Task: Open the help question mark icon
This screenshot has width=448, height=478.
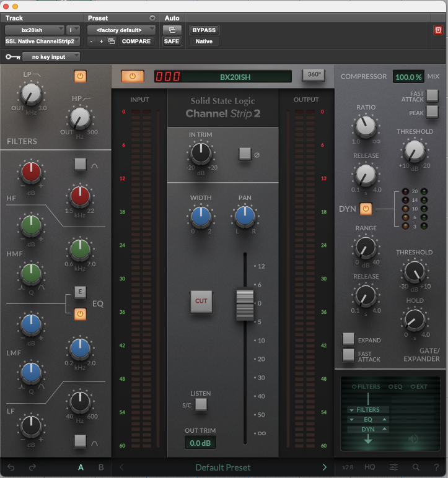Action: coord(436,467)
